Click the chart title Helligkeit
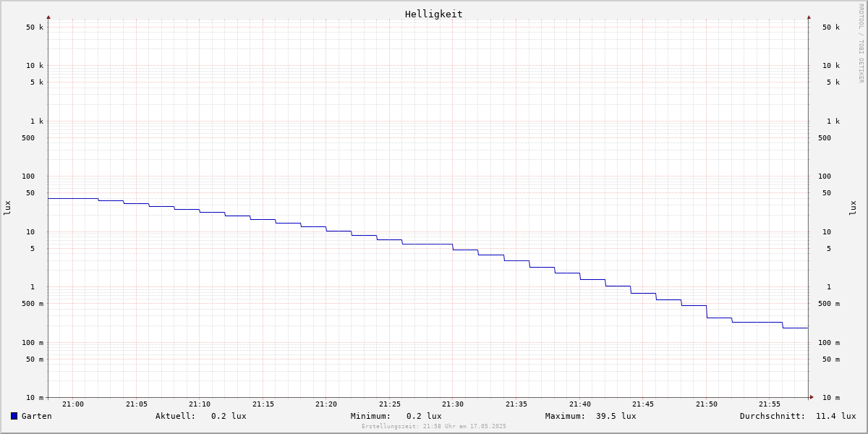The width and height of the screenshot is (868, 434). point(434,14)
